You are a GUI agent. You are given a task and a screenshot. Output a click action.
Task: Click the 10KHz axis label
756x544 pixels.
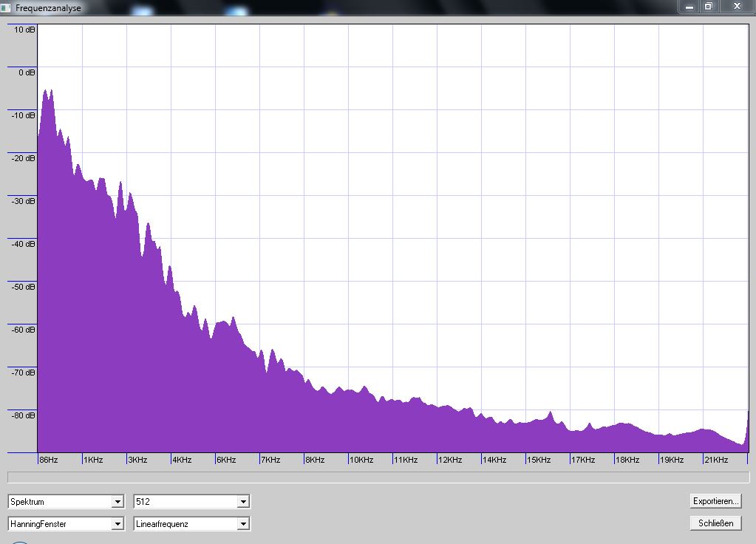[361, 460]
